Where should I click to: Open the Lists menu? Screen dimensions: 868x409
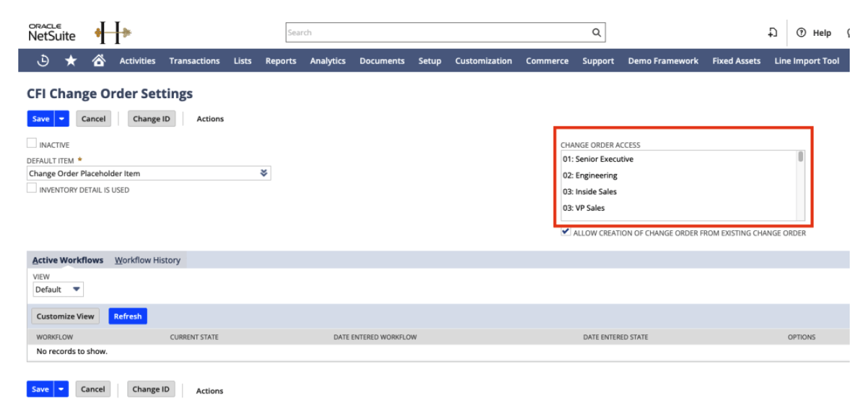[x=242, y=61]
